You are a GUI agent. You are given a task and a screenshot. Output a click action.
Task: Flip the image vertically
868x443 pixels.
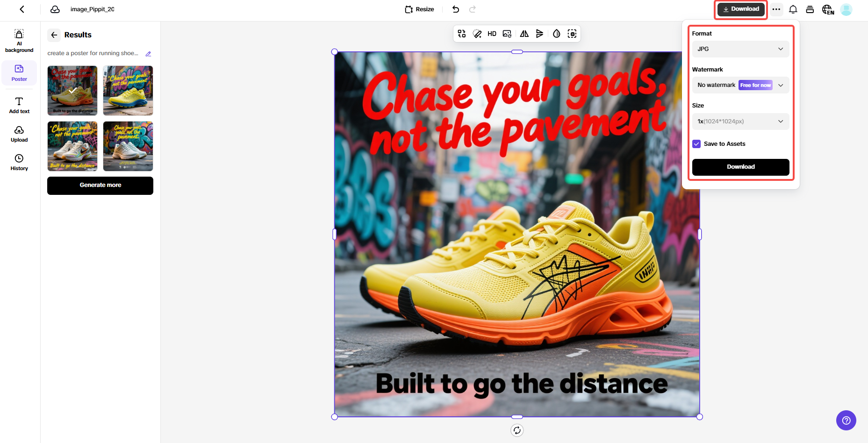pos(540,34)
